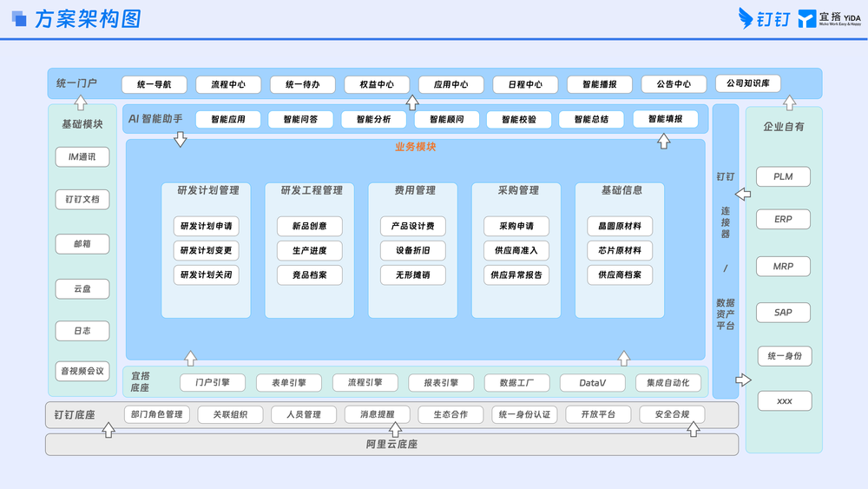Click the IM通讯 base module
The image size is (868, 489).
point(82,156)
